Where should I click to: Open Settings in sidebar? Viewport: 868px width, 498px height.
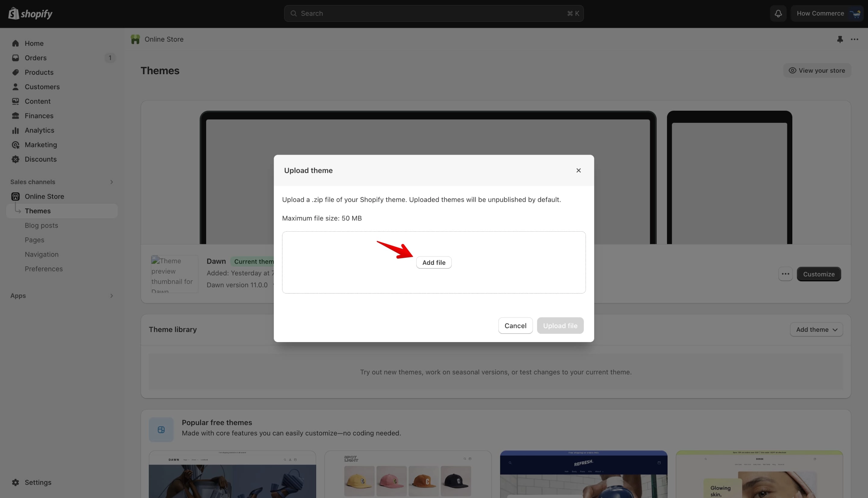(x=62, y=482)
